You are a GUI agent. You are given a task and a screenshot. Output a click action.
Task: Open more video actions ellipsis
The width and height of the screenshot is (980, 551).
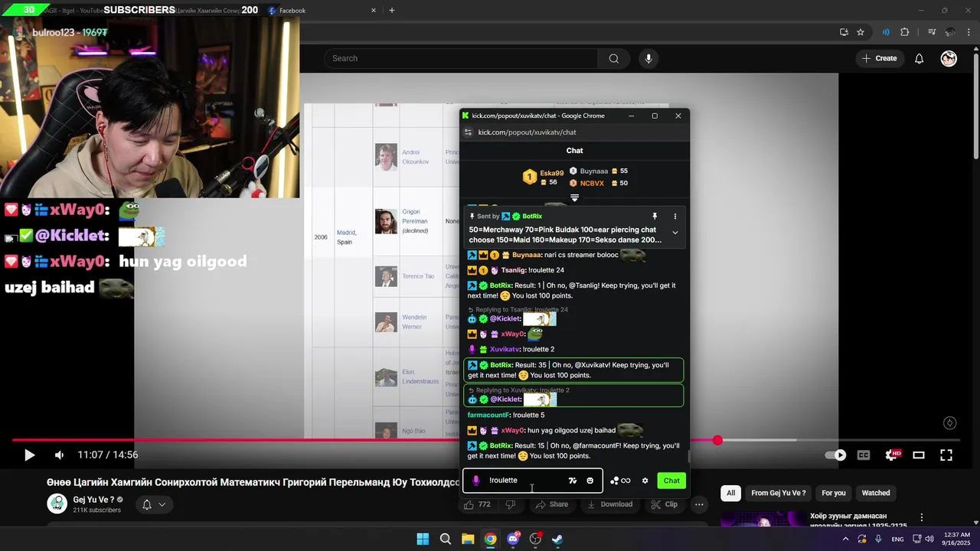[698, 504]
